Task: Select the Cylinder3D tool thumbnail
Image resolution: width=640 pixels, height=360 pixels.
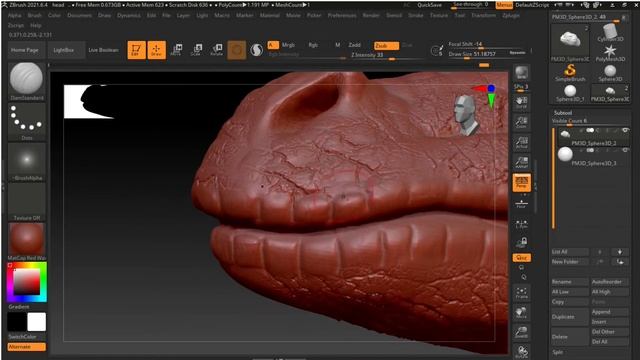Action: pos(610,33)
